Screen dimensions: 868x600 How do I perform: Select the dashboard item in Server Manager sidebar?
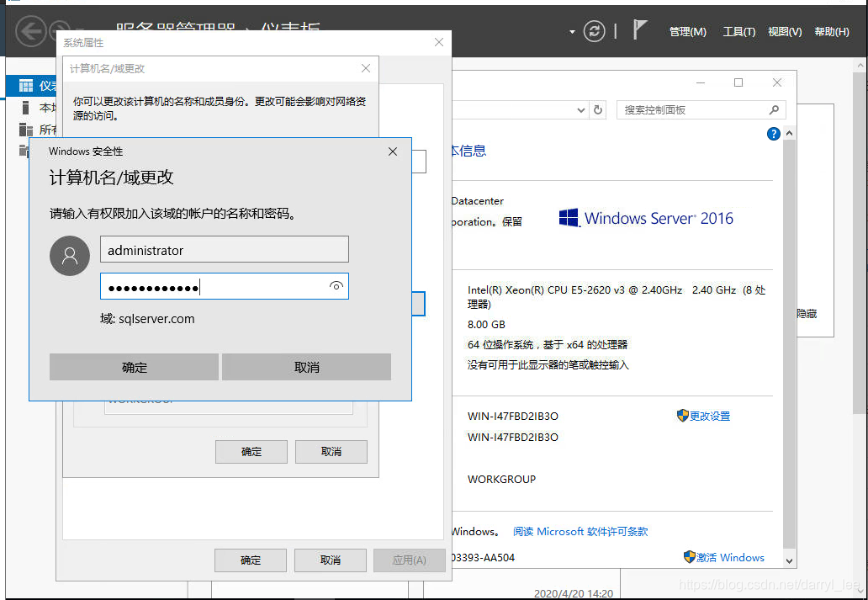(x=31, y=86)
